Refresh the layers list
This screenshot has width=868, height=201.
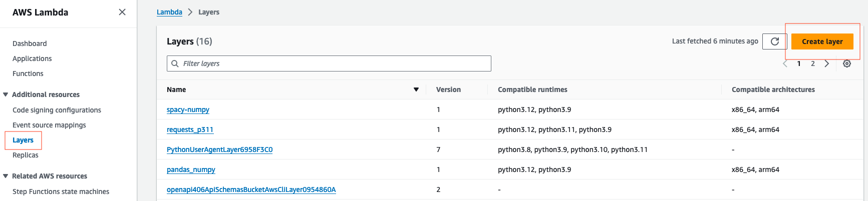click(774, 41)
